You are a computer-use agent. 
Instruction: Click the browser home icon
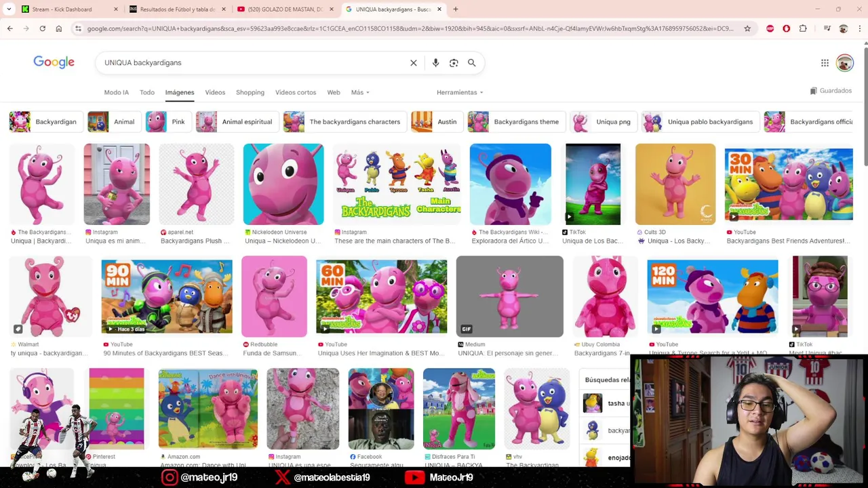[59, 28]
